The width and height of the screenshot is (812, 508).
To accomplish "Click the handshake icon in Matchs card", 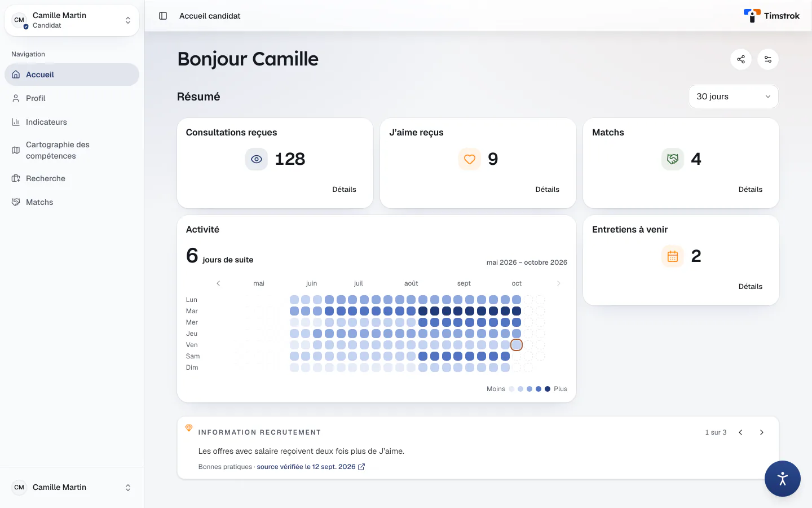I will click(673, 159).
